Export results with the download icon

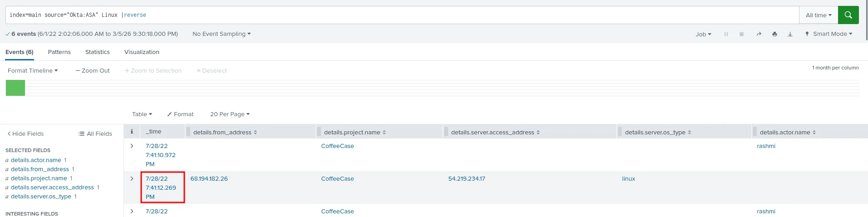pyautogui.click(x=790, y=34)
